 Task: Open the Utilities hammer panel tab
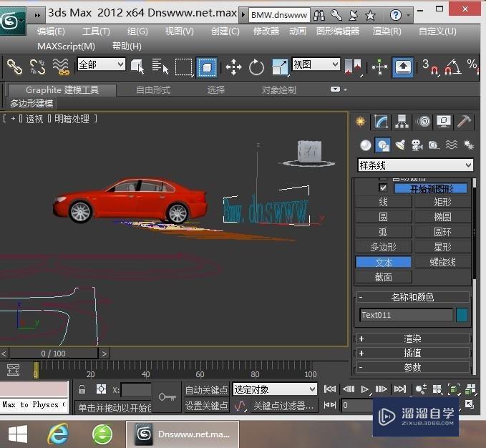click(x=464, y=122)
